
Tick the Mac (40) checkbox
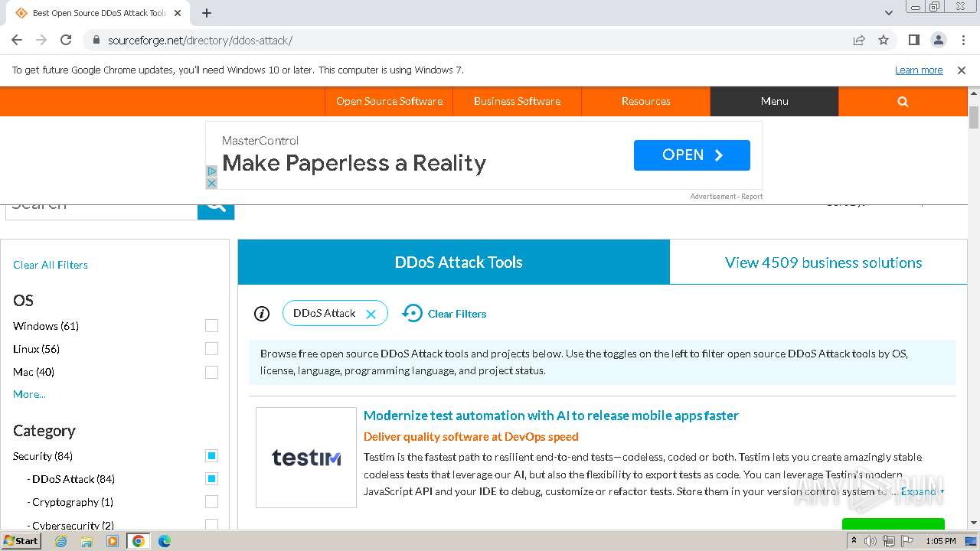point(212,372)
